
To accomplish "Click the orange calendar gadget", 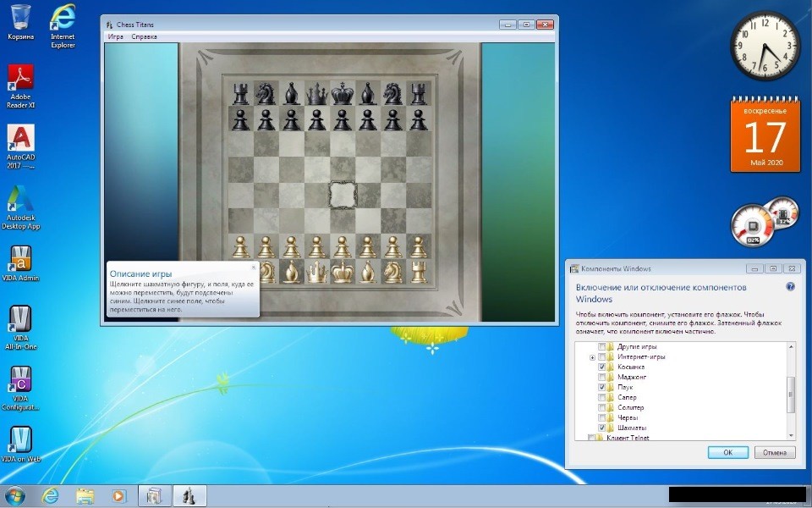I will [x=765, y=135].
